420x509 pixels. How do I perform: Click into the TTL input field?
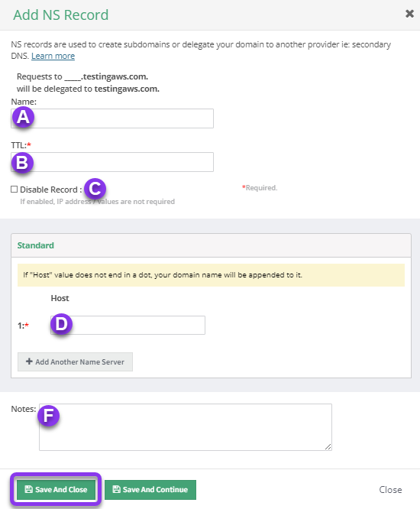click(x=112, y=162)
